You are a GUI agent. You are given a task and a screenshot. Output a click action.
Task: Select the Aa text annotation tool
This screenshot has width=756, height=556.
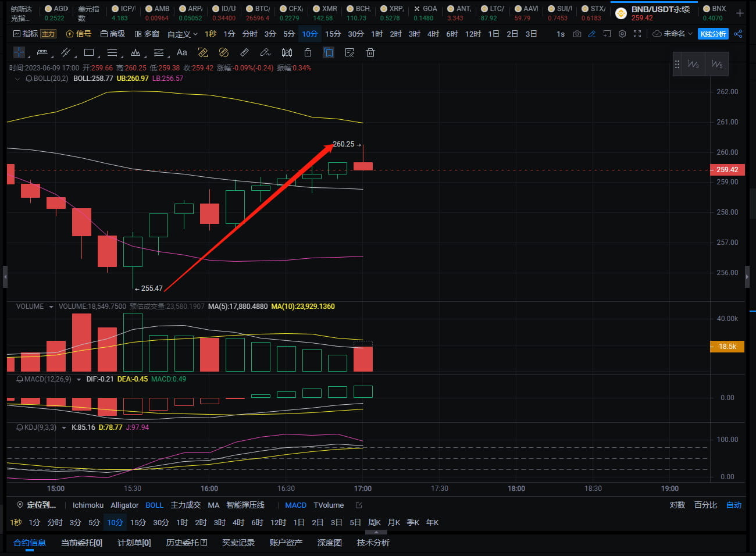click(181, 52)
